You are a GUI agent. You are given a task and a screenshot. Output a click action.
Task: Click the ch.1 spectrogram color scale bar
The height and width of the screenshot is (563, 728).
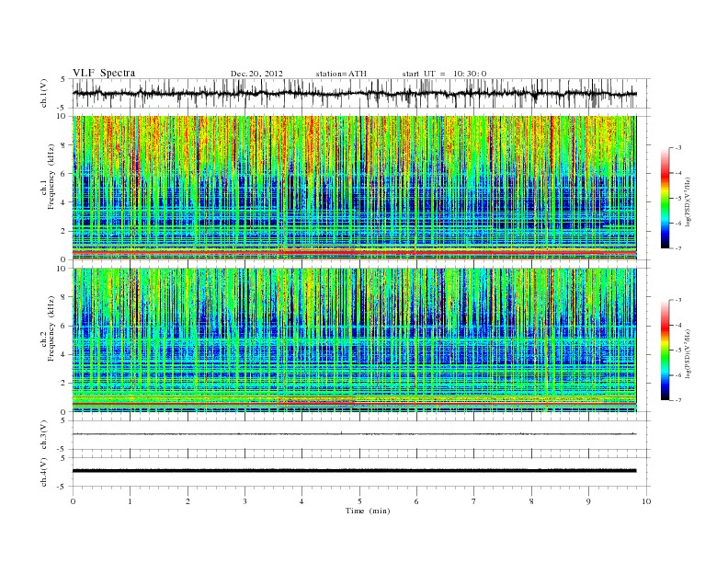(x=665, y=198)
